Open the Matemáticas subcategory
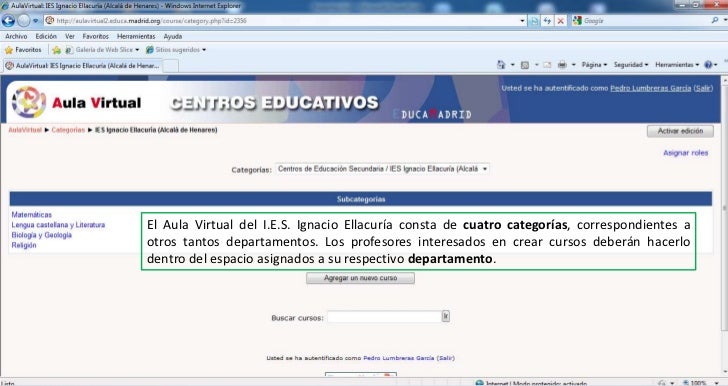Image resolution: width=728 pixels, height=386 pixels. [32, 215]
